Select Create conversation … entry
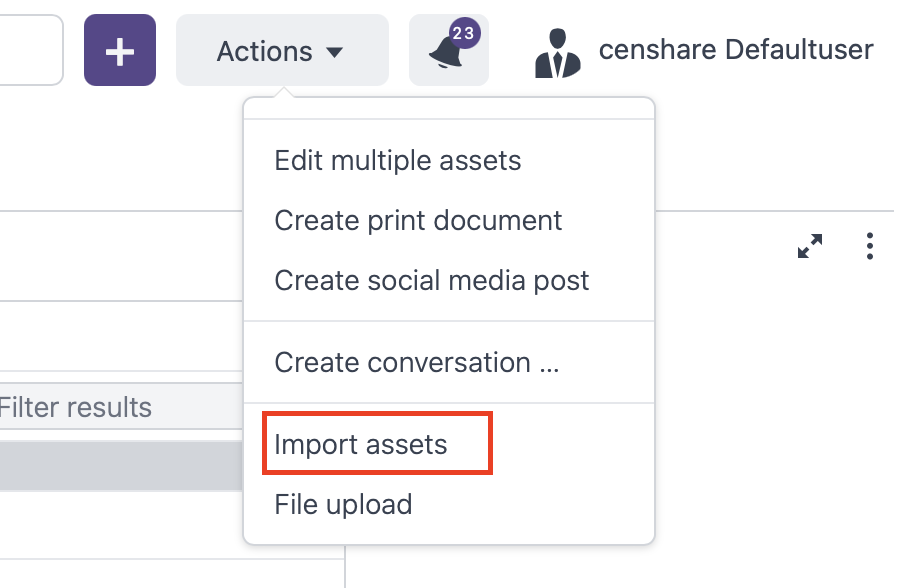 (x=416, y=362)
